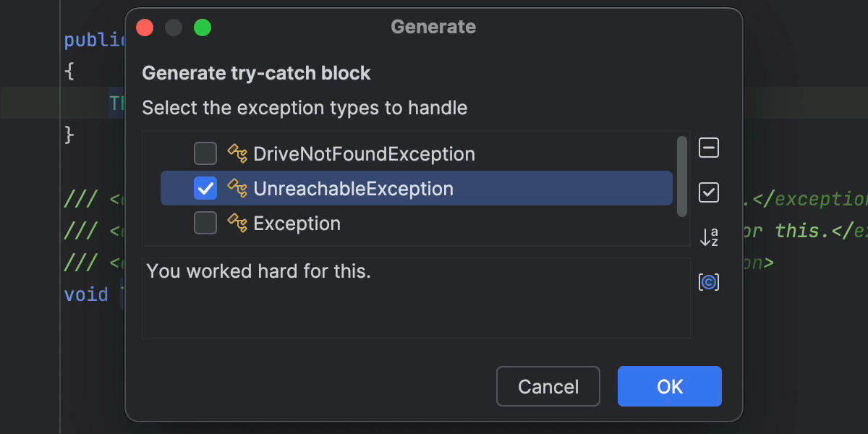Click the copyright-style bracket icon
The height and width of the screenshot is (434, 868).
(x=709, y=282)
